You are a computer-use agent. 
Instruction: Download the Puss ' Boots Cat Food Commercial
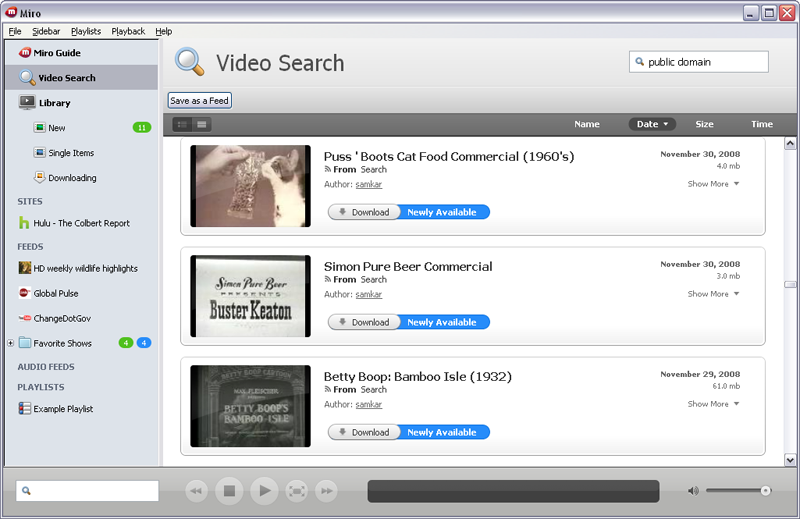[x=364, y=212]
